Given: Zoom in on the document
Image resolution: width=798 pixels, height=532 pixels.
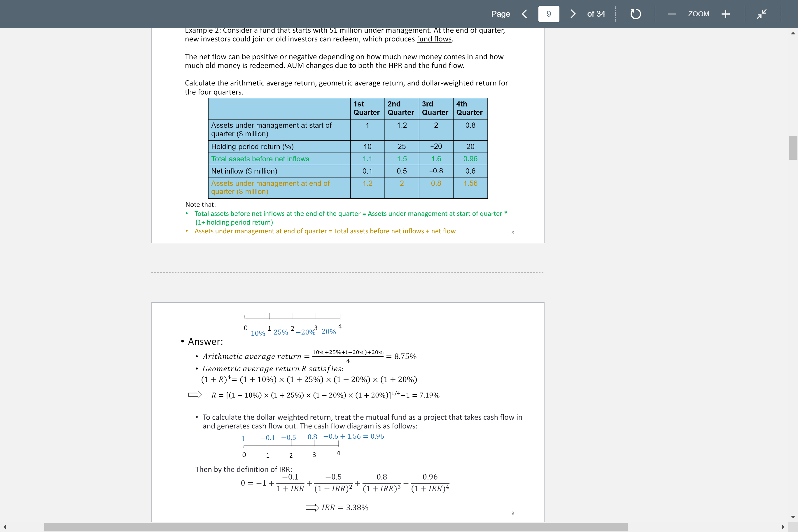Looking at the screenshot, I should [726, 14].
